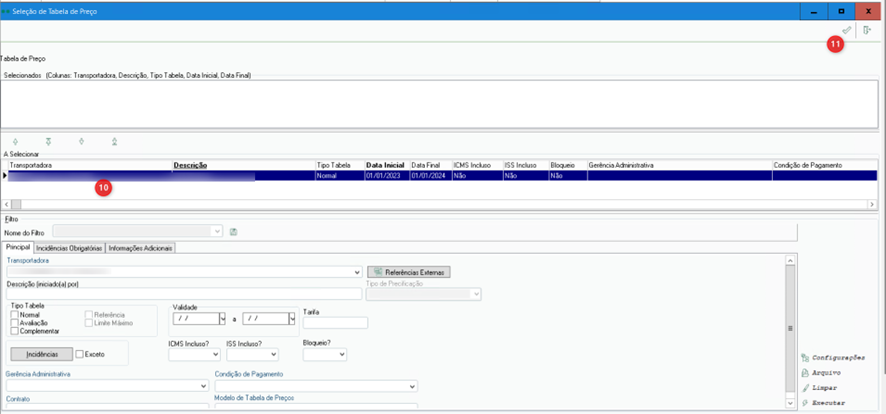Click the first single down-arrow move icon
886x414 pixels.
coord(15,141)
